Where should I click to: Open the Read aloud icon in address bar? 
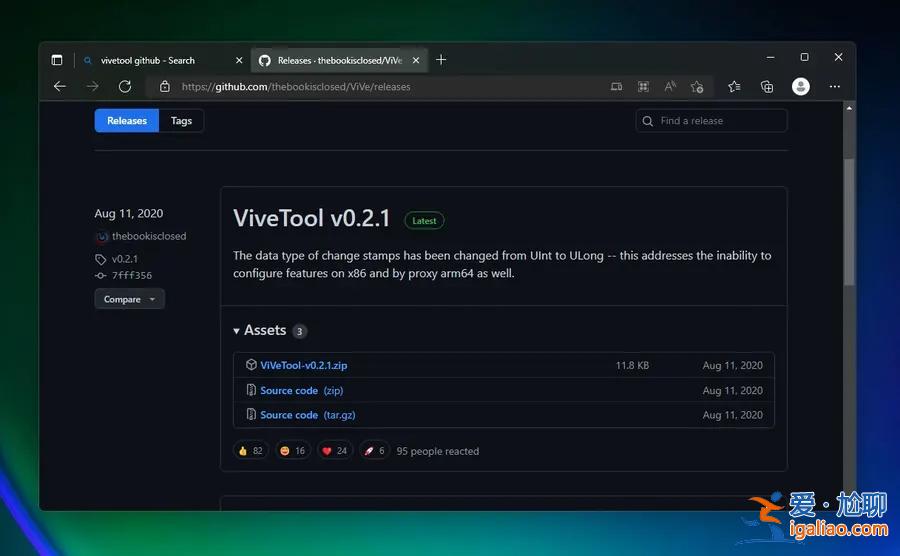[670, 87]
